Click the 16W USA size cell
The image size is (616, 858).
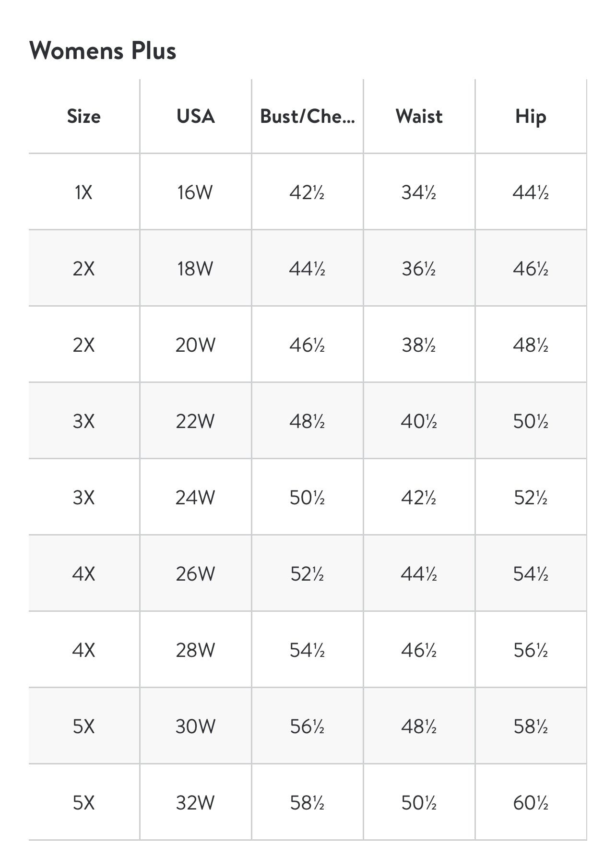click(195, 192)
